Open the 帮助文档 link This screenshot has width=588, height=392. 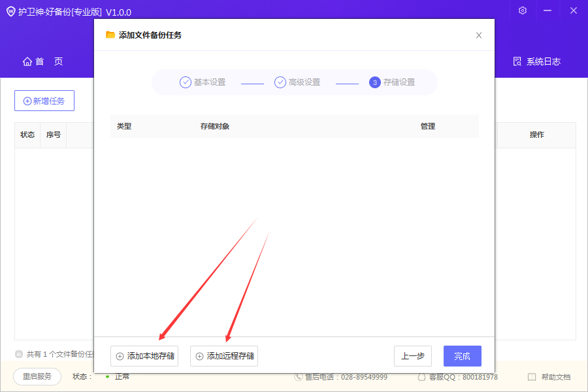556,377
